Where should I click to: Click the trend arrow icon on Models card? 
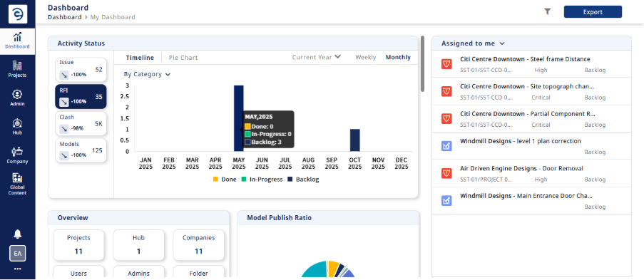[64, 155]
